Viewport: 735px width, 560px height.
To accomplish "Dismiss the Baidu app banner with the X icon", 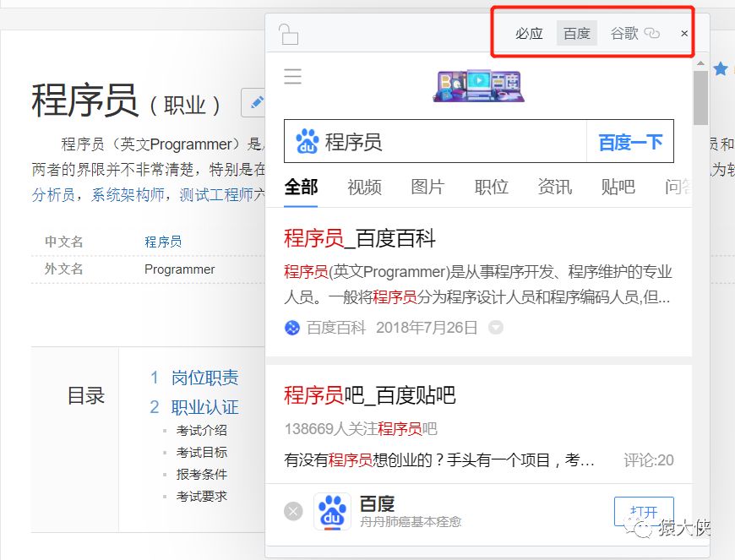I will [292, 511].
